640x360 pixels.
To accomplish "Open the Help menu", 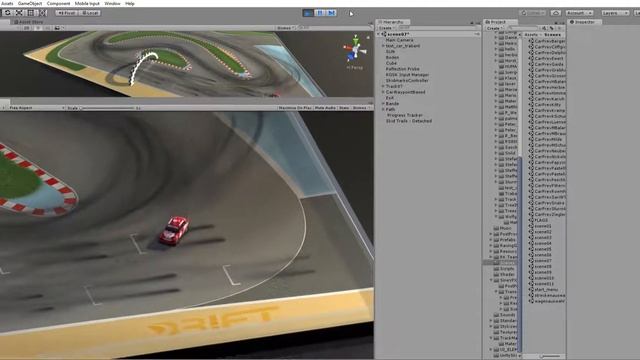I will pos(130,3).
